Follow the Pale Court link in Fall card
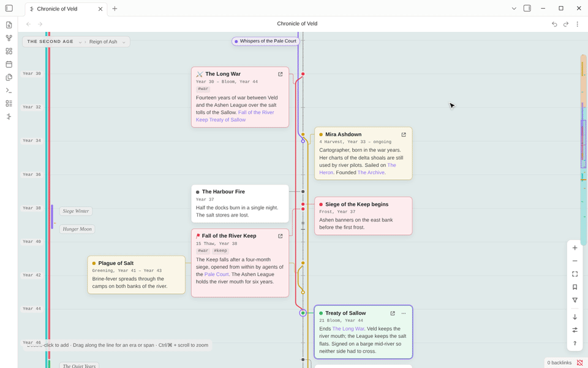 click(216, 275)
